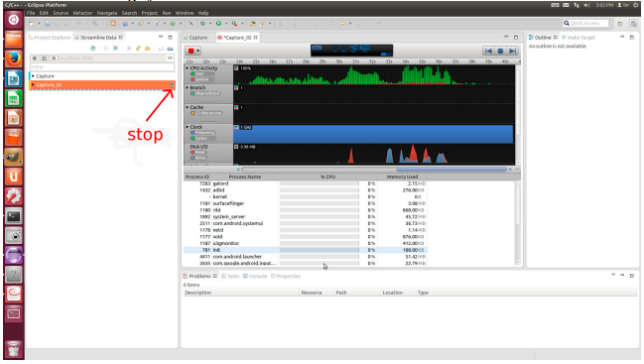The height and width of the screenshot is (364, 644).
Task: Click the green Run toolbar button
Action: (218, 24)
